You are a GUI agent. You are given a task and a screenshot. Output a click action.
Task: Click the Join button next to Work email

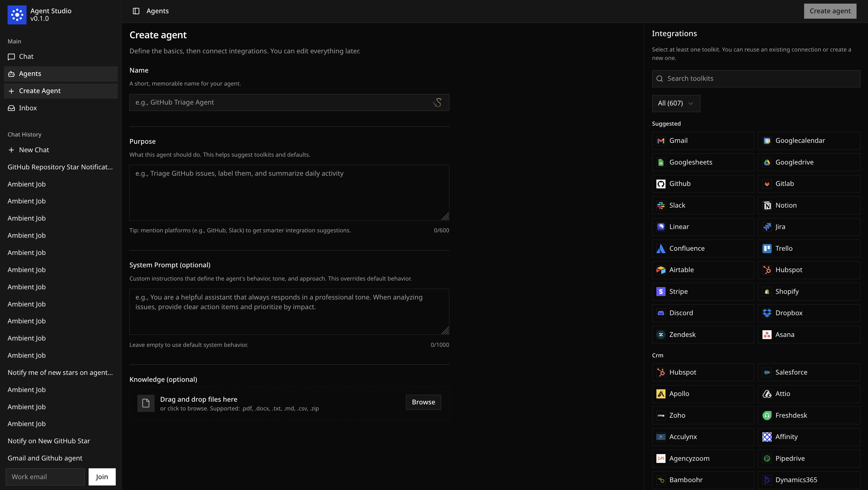pyautogui.click(x=102, y=477)
